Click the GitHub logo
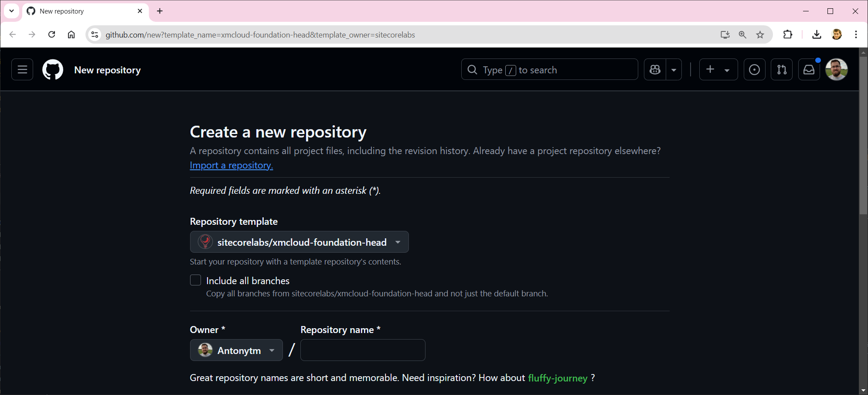 [52, 69]
